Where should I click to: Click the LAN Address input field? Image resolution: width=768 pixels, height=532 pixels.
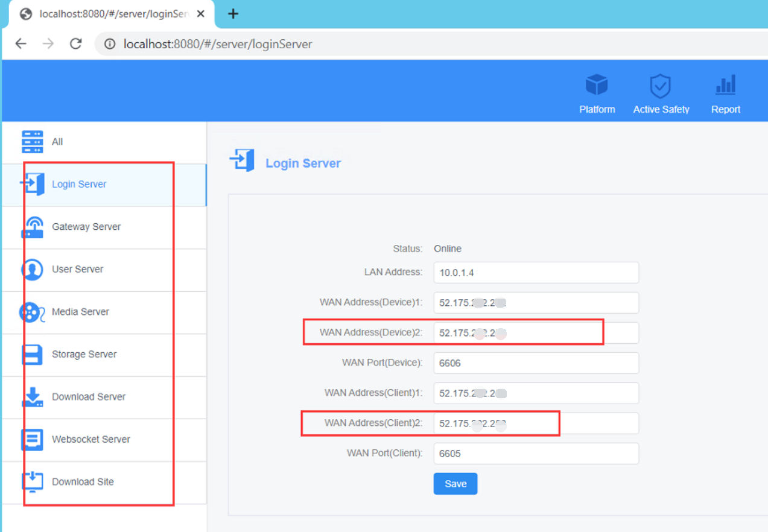coord(536,273)
